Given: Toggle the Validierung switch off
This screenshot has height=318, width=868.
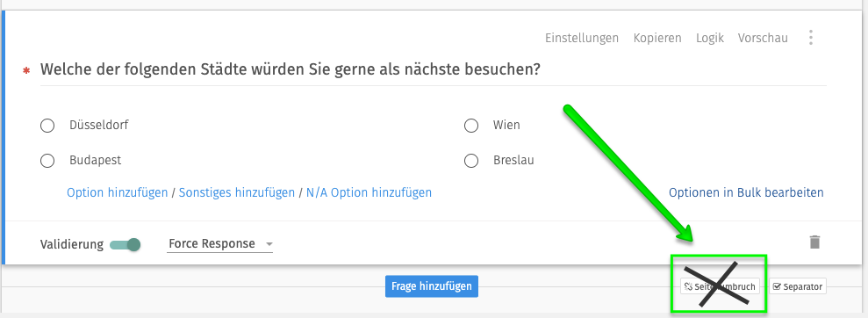Looking at the screenshot, I should tap(126, 244).
